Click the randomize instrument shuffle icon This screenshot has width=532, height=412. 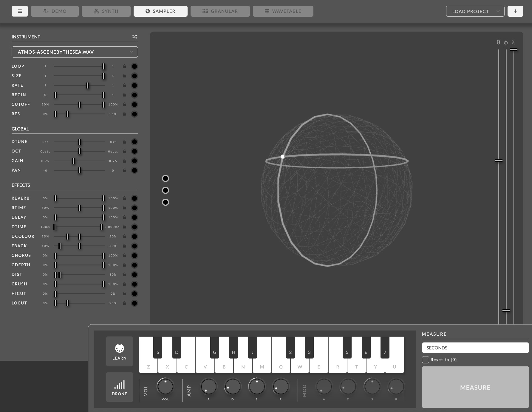coord(134,37)
